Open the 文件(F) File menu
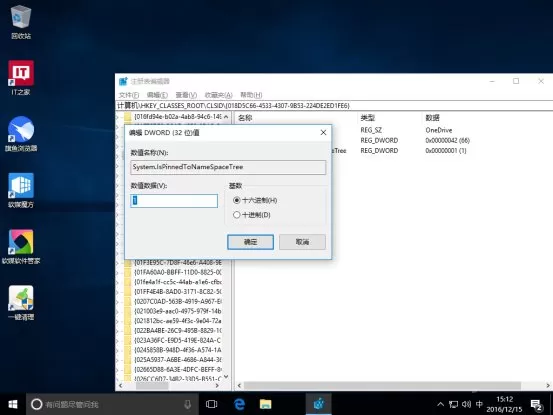The width and height of the screenshot is (553, 415). (x=129, y=95)
